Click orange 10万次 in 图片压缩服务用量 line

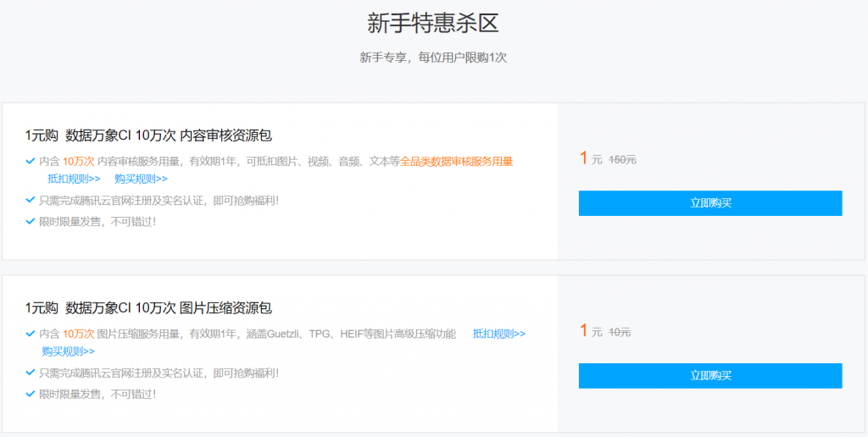79,335
